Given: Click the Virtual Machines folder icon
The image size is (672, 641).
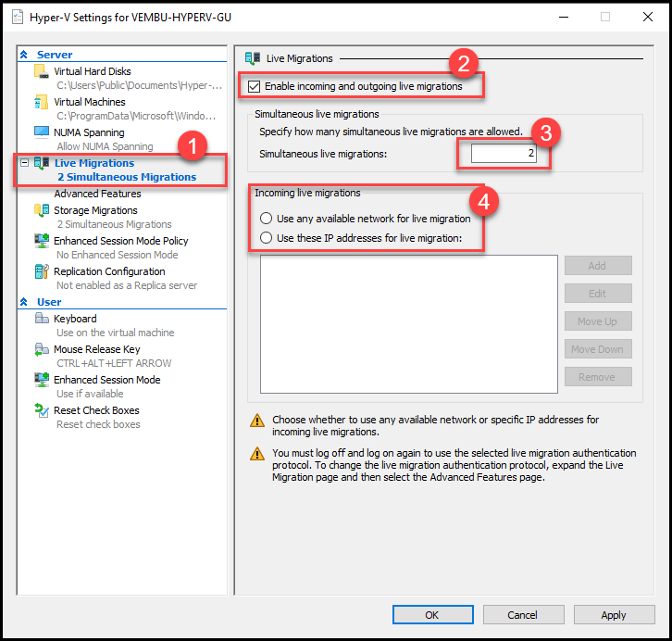Looking at the screenshot, I should [41, 102].
